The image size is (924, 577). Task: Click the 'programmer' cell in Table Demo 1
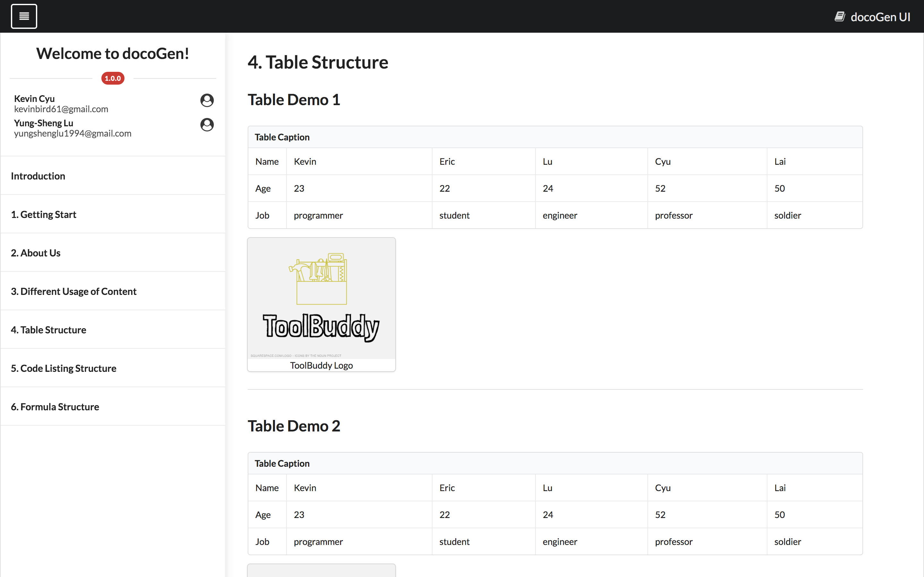[x=318, y=215]
